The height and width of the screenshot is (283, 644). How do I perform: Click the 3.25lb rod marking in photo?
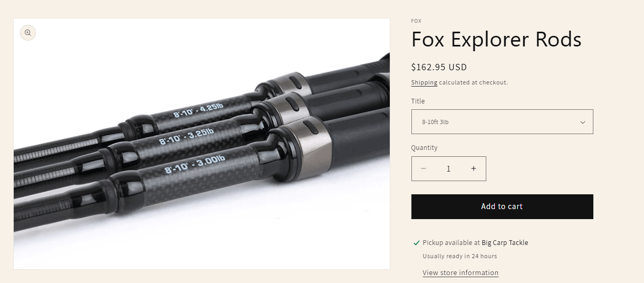click(186, 136)
